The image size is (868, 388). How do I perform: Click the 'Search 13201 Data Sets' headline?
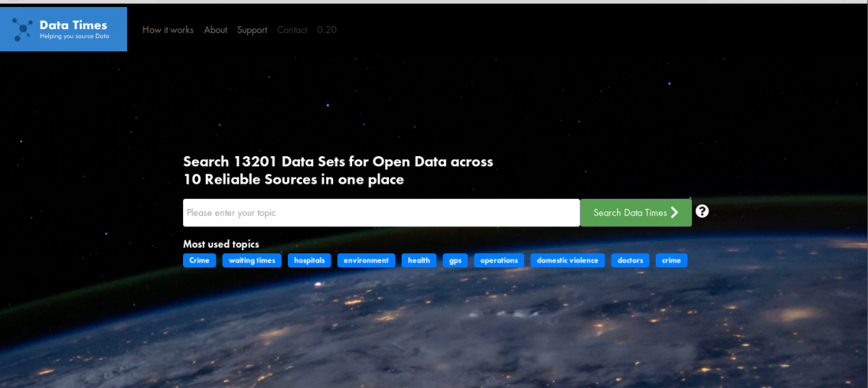[338, 170]
